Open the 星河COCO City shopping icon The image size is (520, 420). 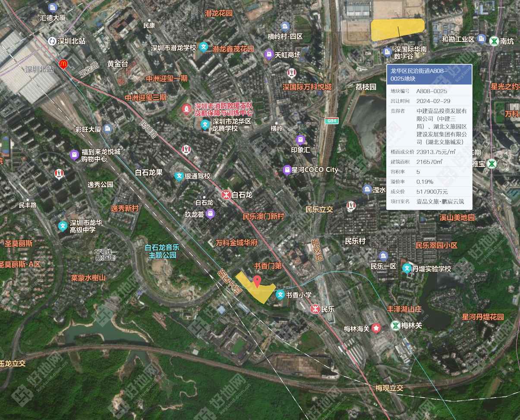[x=287, y=170]
